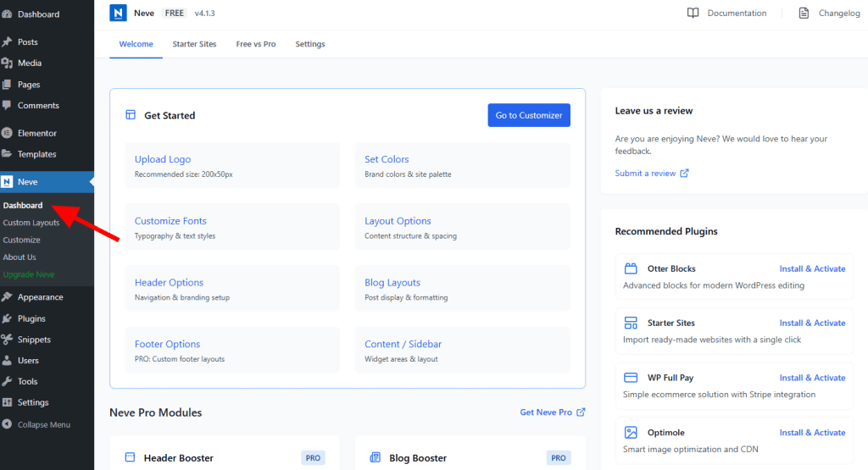Click the external link icon beside Submit a review
The width and height of the screenshot is (868, 470).
684,173
